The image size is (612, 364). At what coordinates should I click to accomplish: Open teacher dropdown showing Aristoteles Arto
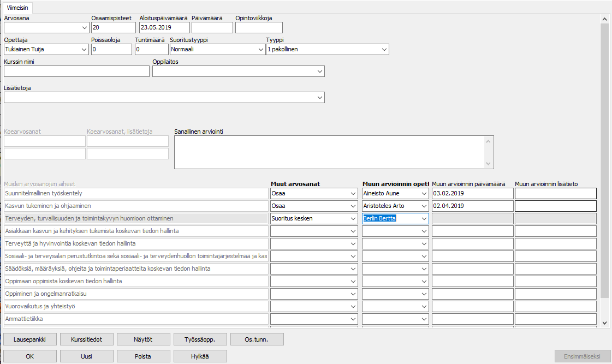tap(424, 206)
